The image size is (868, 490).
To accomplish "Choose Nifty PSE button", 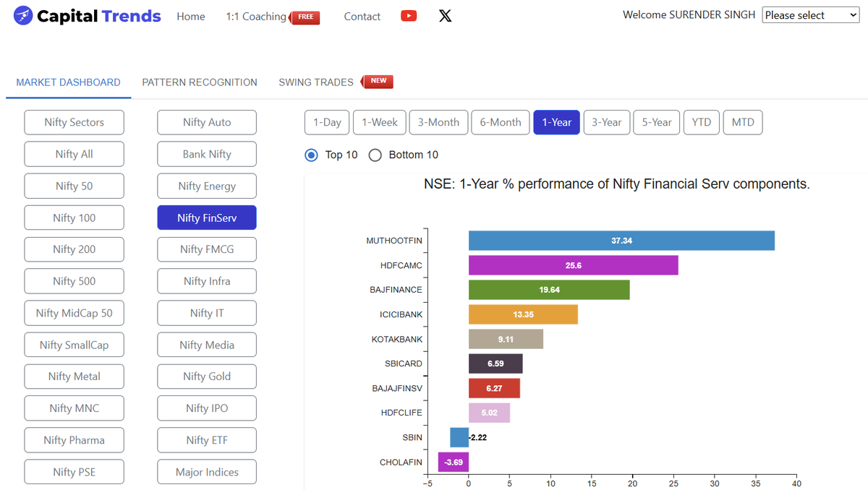I will (74, 472).
